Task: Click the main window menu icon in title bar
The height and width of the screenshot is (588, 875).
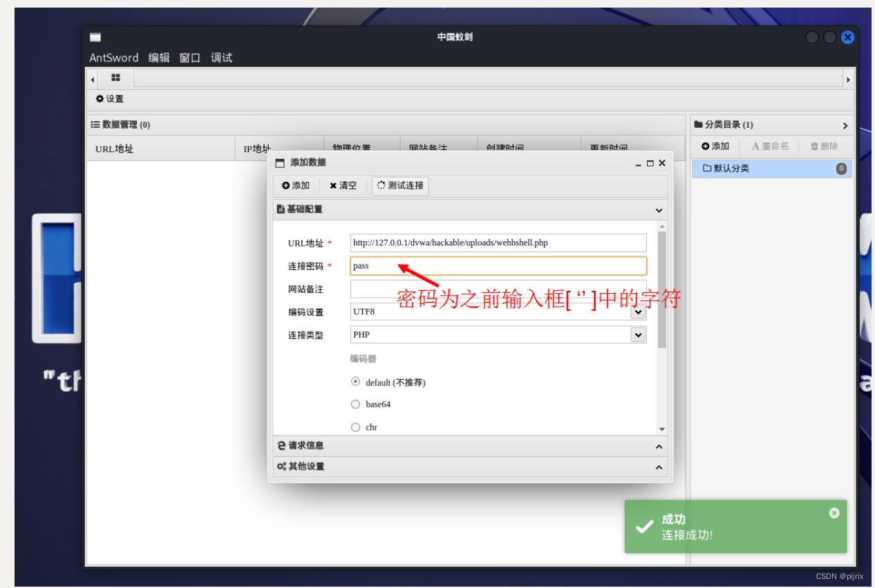Action: point(95,37)
